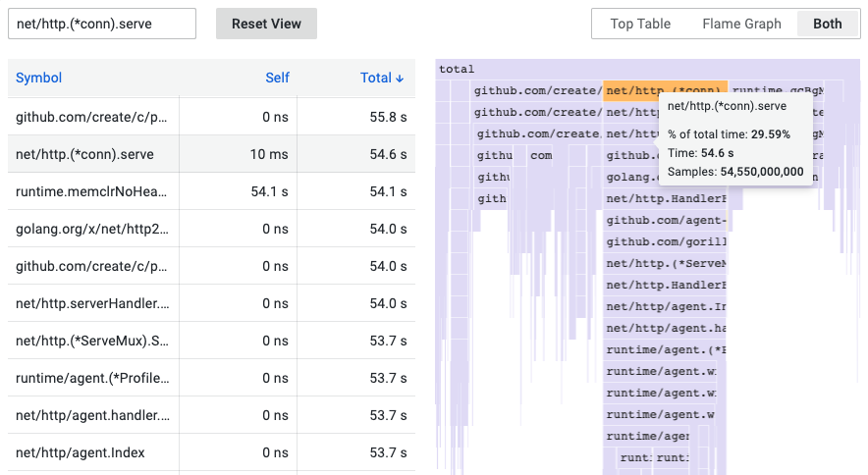Select the runtime.memclrNoHea... table row
Image resolution: width=868 pixels, height=475 pixels.
(x=211, y=191)
